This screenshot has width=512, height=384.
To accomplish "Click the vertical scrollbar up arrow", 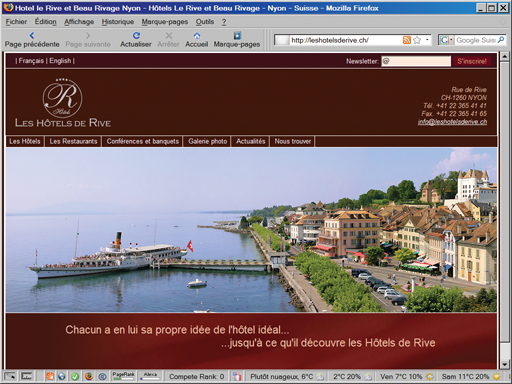I will [x=504, y=56].
